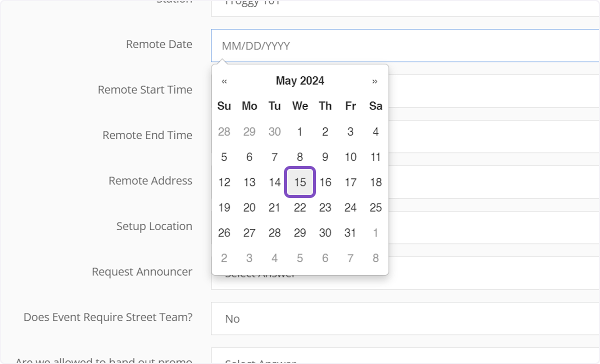Click the Setup Location field
The image size is (600, 364).
475,226
